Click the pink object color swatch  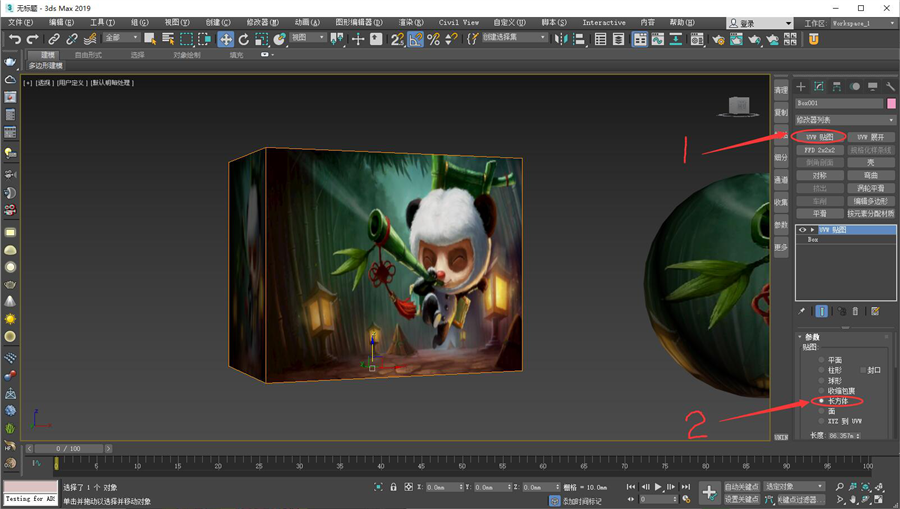click(891, 103)
